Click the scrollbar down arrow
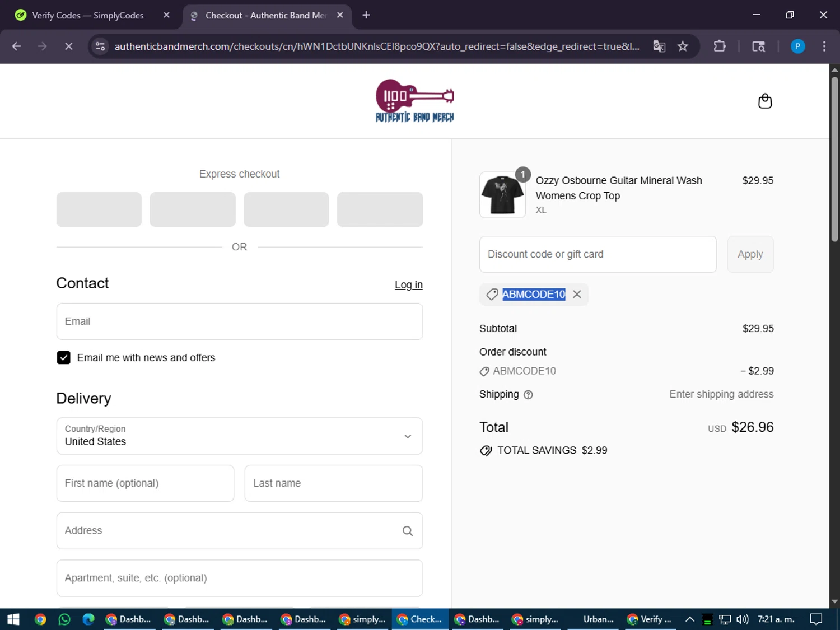The height and width of the screenshot is (630, 840). coord(834,602)
